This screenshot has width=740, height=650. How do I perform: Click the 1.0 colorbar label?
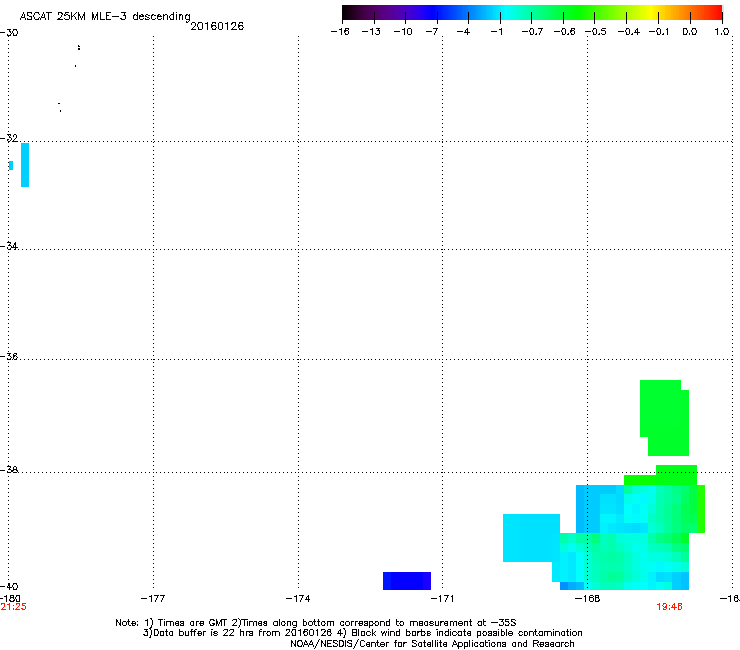[x=722, y=32]
